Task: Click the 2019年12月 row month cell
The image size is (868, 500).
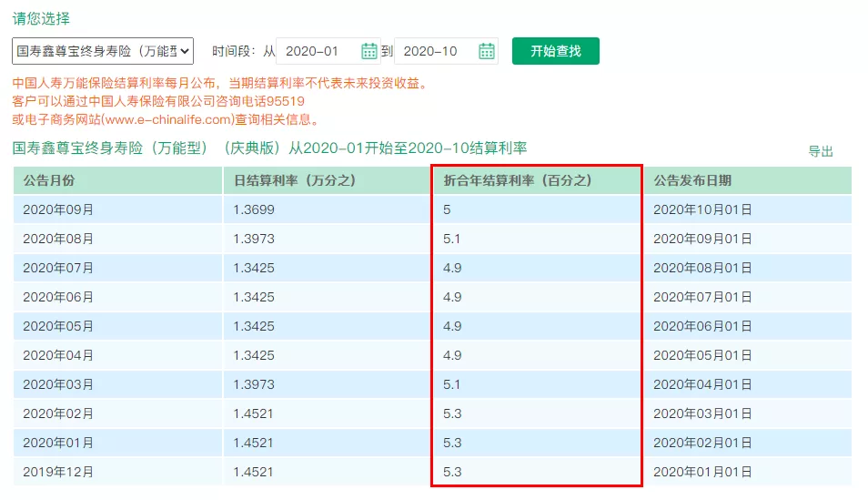Action: (117, 472)
